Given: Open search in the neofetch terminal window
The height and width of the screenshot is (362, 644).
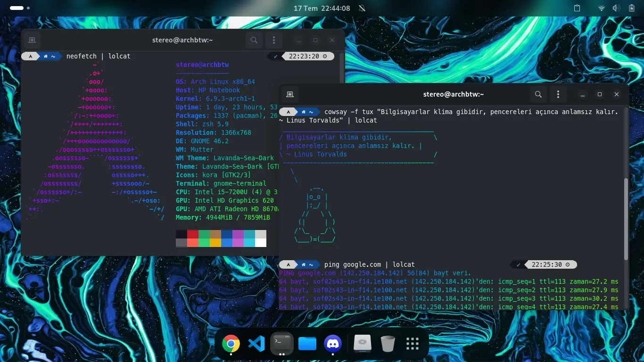Looking at the screenshot, I should pyautogui.click(x=254, y=40).
